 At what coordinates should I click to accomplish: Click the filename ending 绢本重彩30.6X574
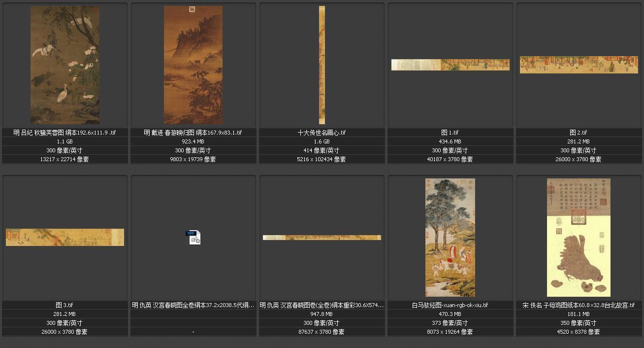322,305
